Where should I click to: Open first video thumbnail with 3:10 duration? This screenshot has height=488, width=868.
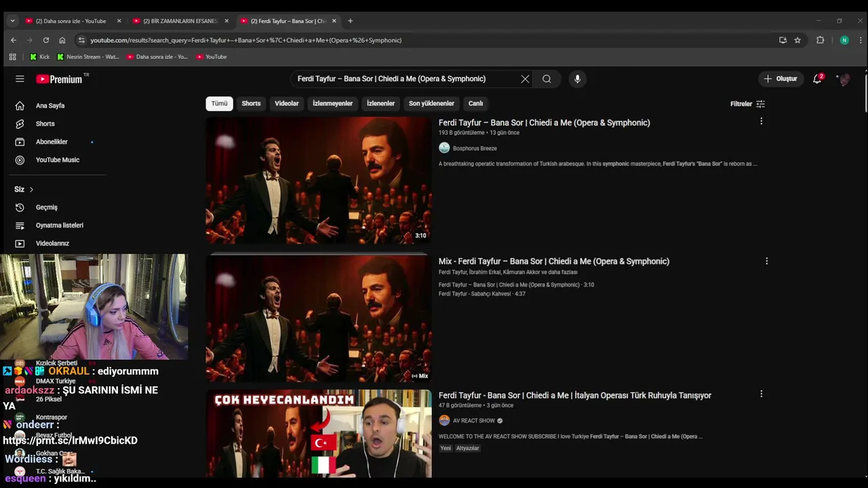coord(319,180)
